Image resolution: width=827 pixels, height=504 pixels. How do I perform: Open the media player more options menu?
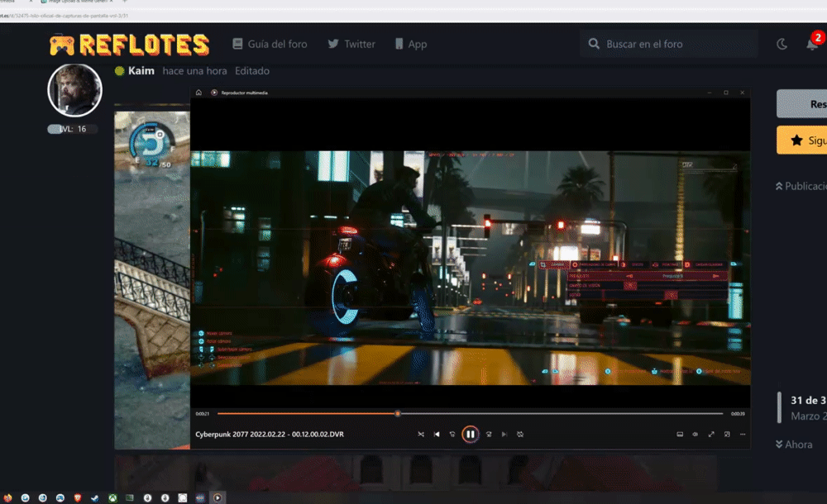coord(743,435)
